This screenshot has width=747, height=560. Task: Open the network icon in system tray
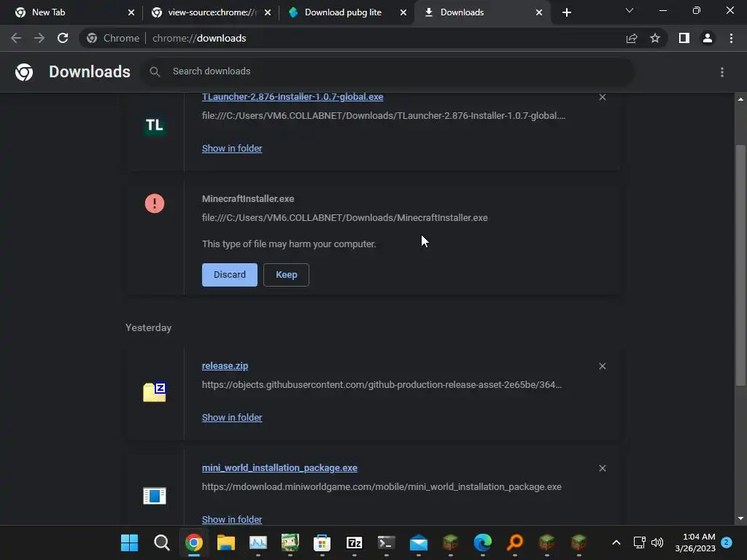click(639, 542)
